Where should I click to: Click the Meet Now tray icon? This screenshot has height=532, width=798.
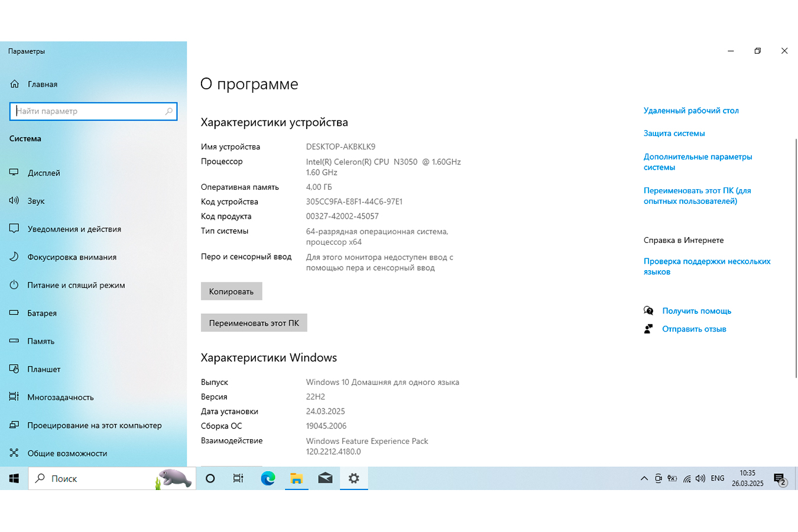pyautogui.click(x=658, y=479)
